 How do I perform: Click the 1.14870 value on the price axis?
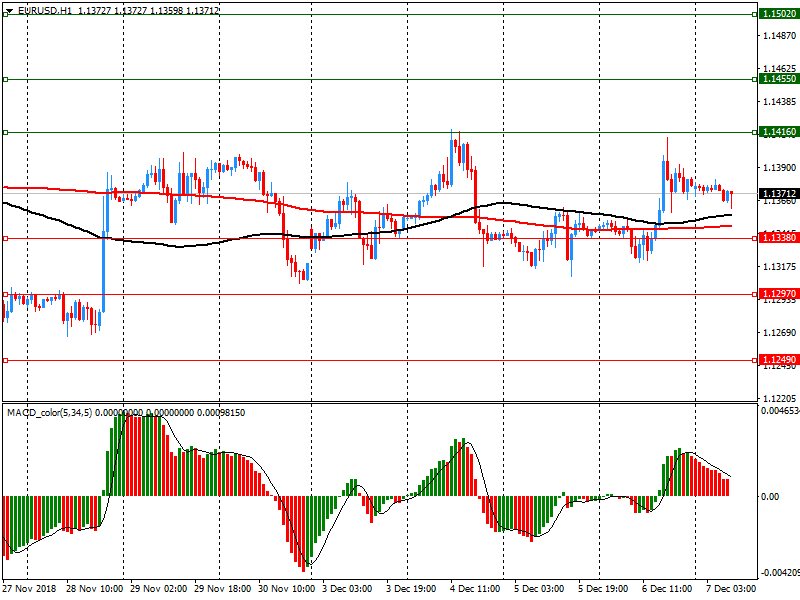[779, 35]
